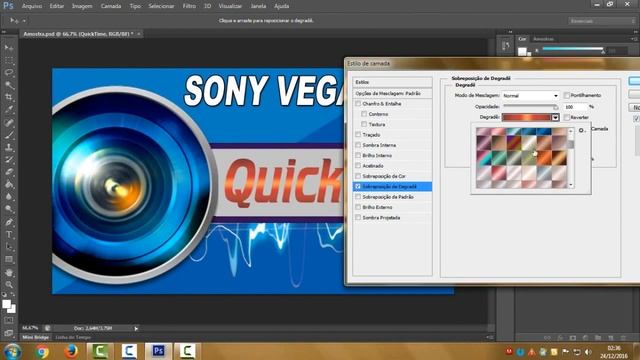Viewport: 640px width, 360px height.
Task: Open Firefox from the taskbar
Action: point(71,351)
